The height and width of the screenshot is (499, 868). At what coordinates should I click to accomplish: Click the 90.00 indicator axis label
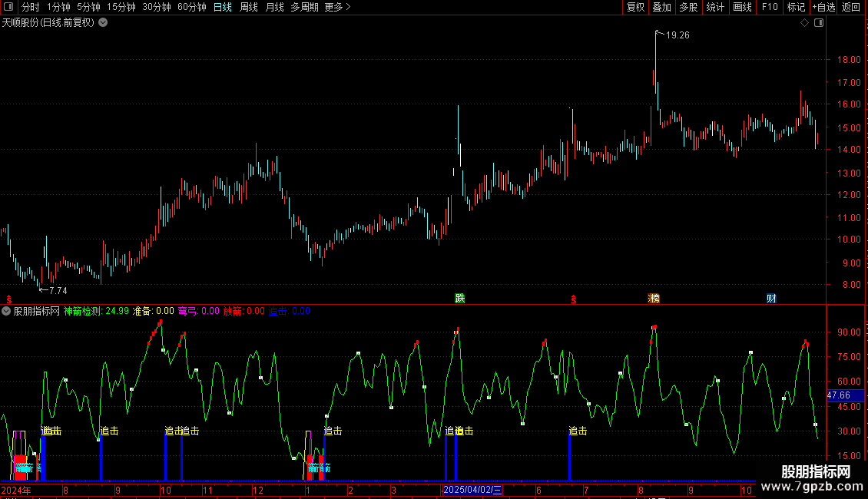tap(849, 332)
